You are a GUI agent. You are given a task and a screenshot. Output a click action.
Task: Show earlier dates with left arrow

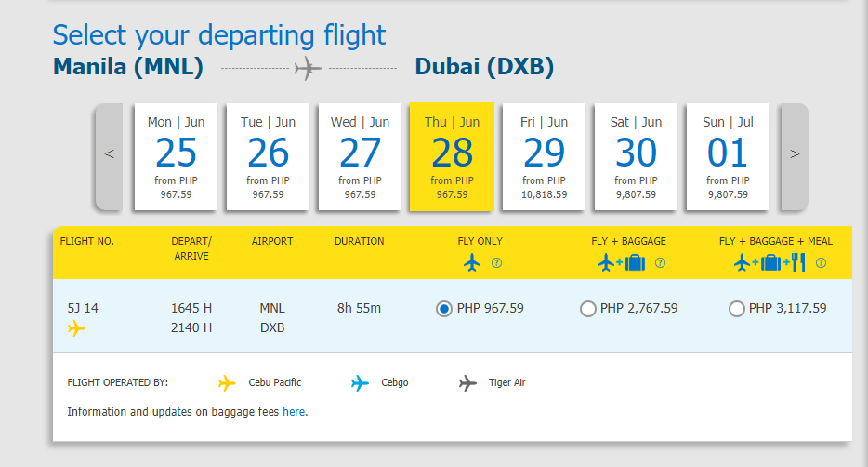click(x=109, y=156)
